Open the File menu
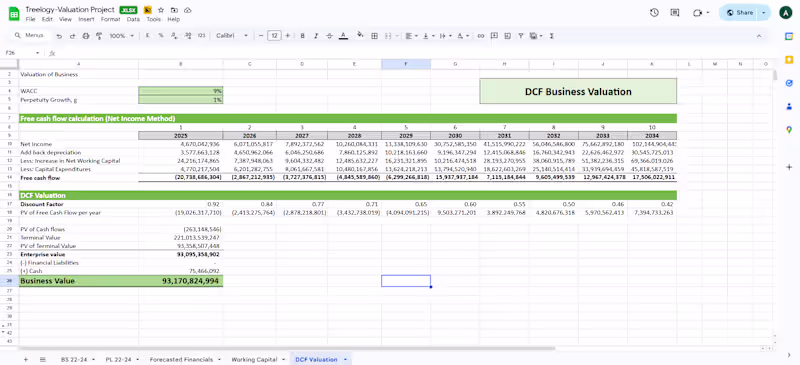The height and width of the screenshot is (365, 800). tap(30, 19)
